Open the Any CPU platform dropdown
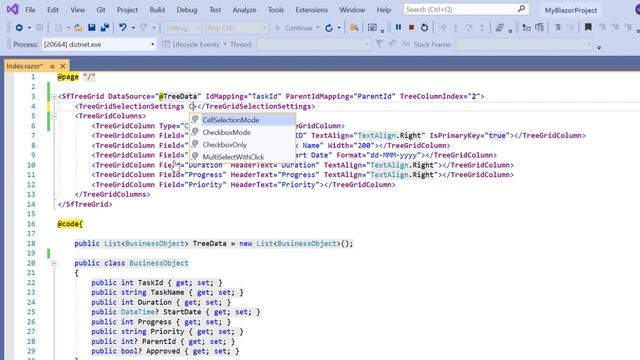 click(x=237, y=28)
